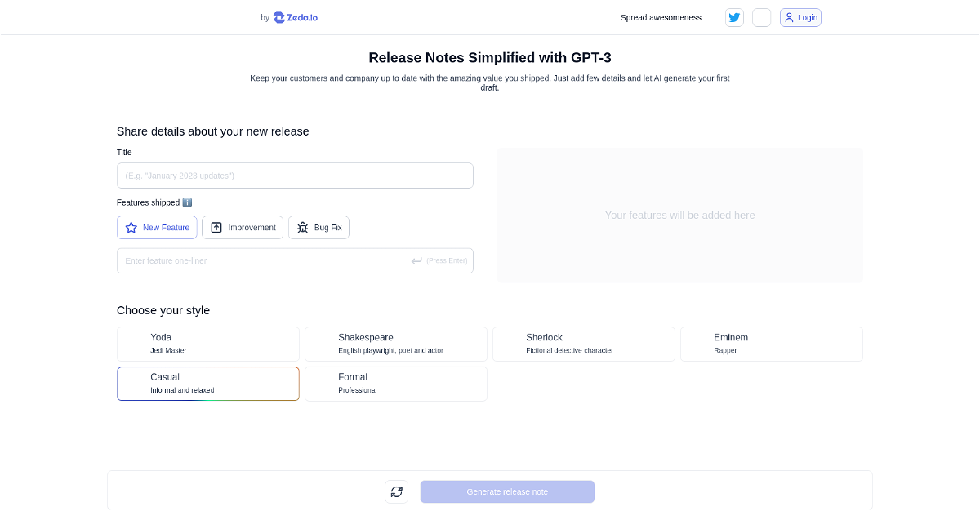This screenshot has width=980, height=511.
Task: Click the Title input field
Action: tap(295, 176)
